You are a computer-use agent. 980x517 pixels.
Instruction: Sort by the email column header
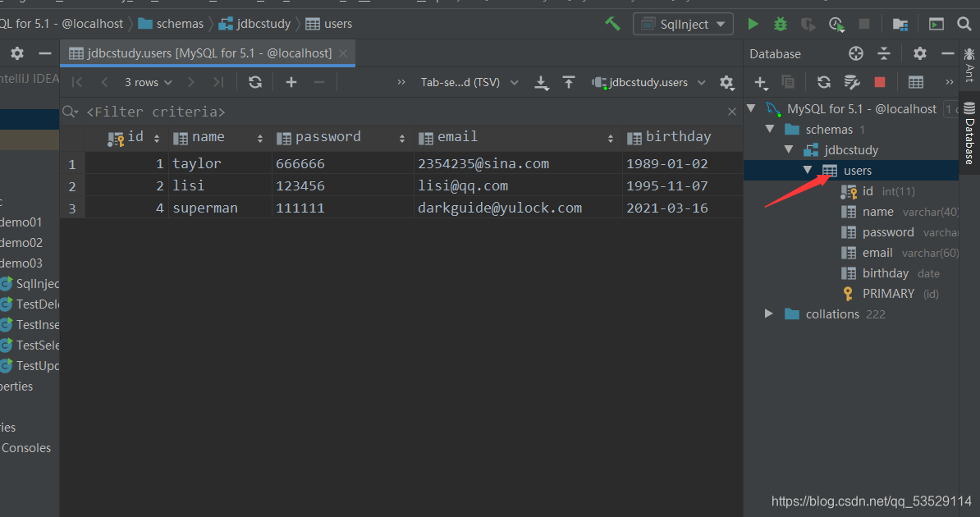pyautogui.click(x=518, y=138)
